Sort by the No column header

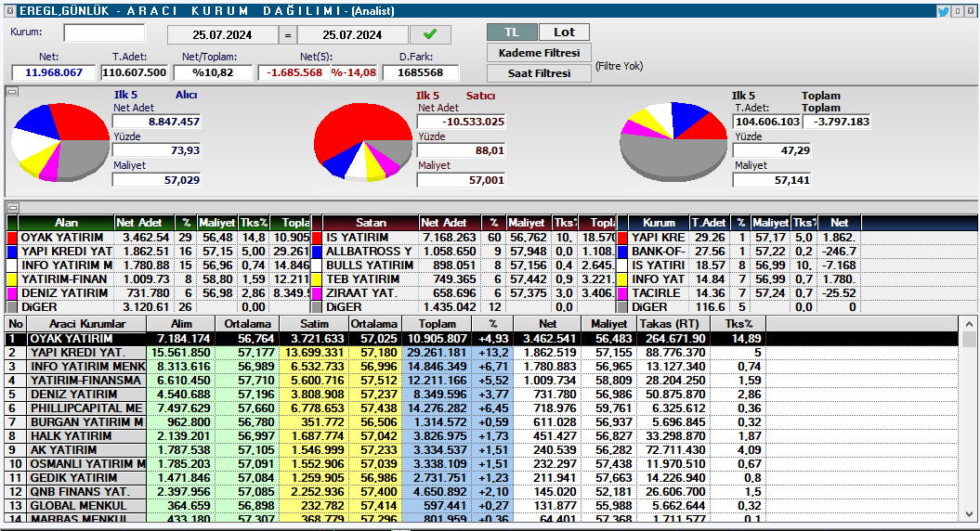tap(16, 324)
